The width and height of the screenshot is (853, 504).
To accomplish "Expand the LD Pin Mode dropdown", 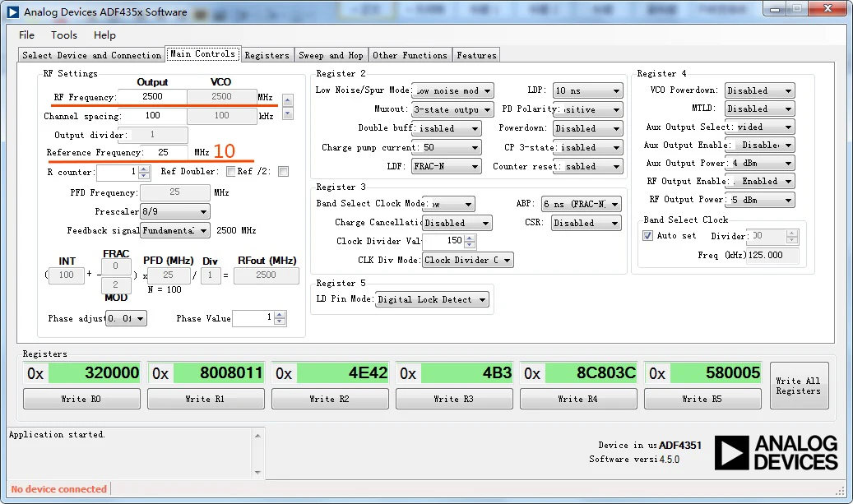I will click(432, 299).
